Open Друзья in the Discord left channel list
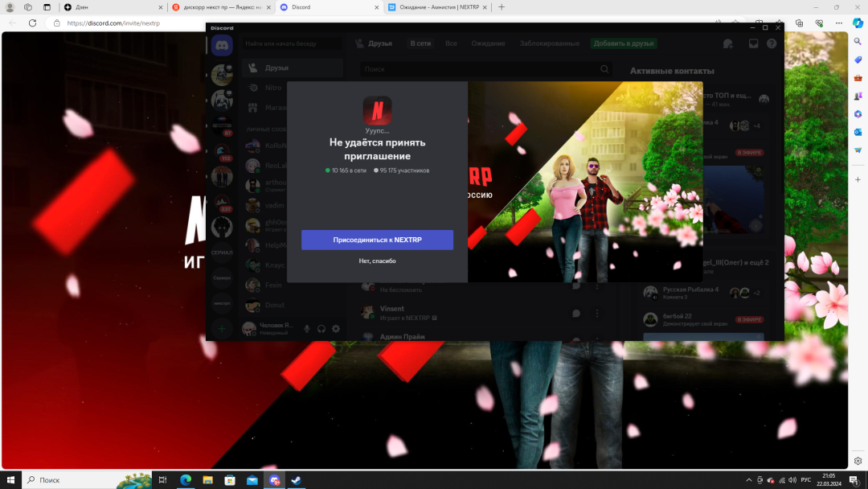This screenshot has height=489, width=868. coord(293,68)
